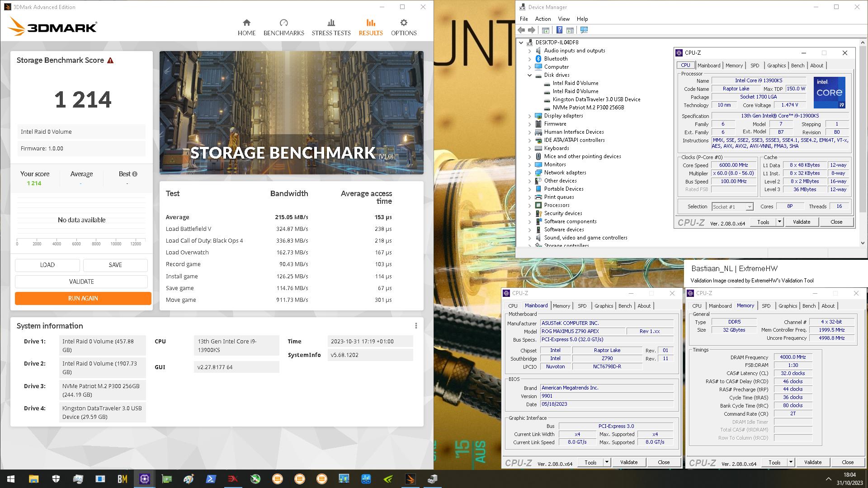Open the Windows Start menu

click(11, 479)
